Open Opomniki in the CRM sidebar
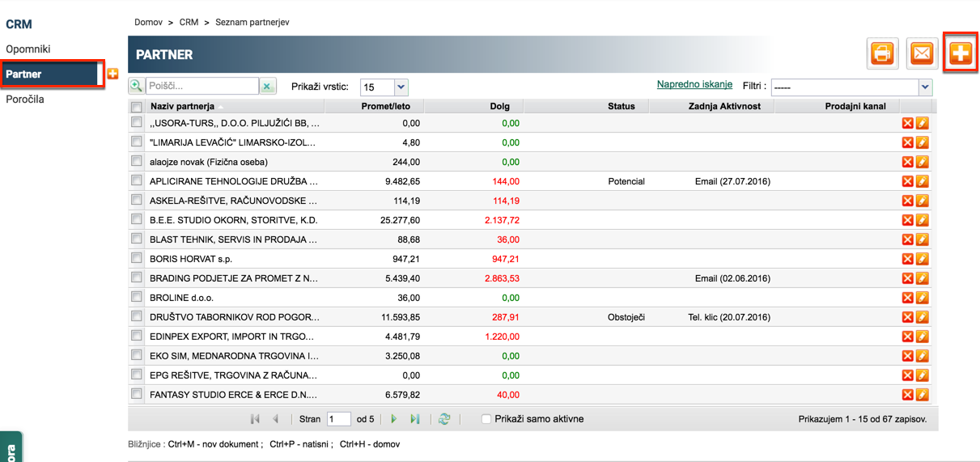This screenshot has height=462, width=980. click(x=28, y=49)
